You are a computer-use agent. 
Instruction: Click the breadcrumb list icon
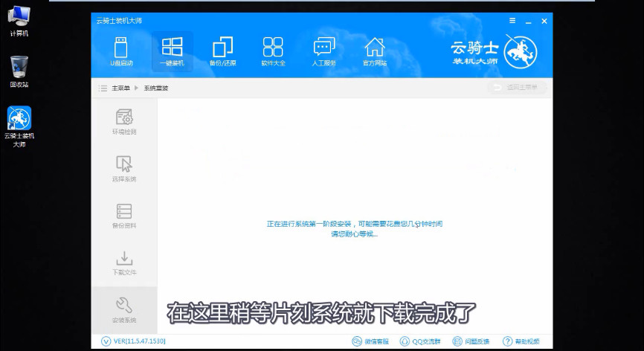tap(103, 88)
